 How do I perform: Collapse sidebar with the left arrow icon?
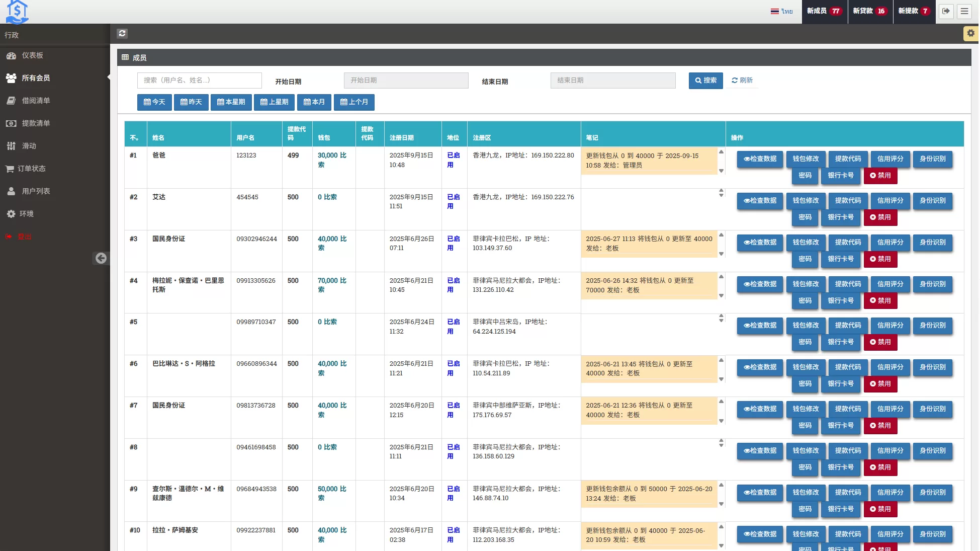click(101, 258)
